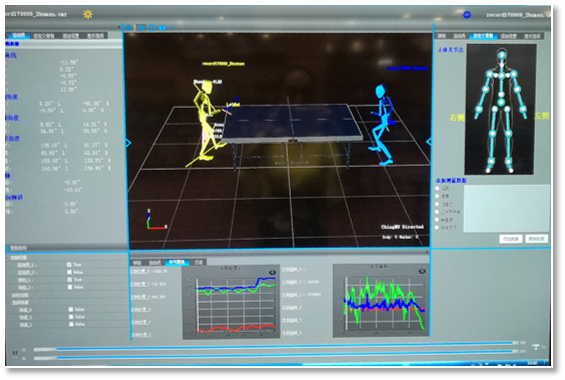Screen dimensions: 565x380
Task: Open the first tab in the right panel
Action: (441, 36)
